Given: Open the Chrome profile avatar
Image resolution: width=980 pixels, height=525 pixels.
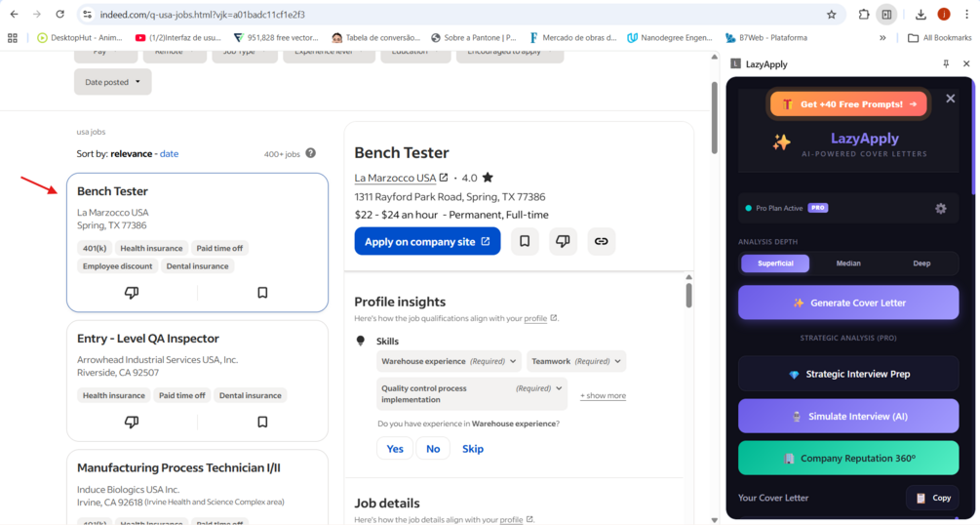Looking at the screenshot, I should [x=944, y=15].
